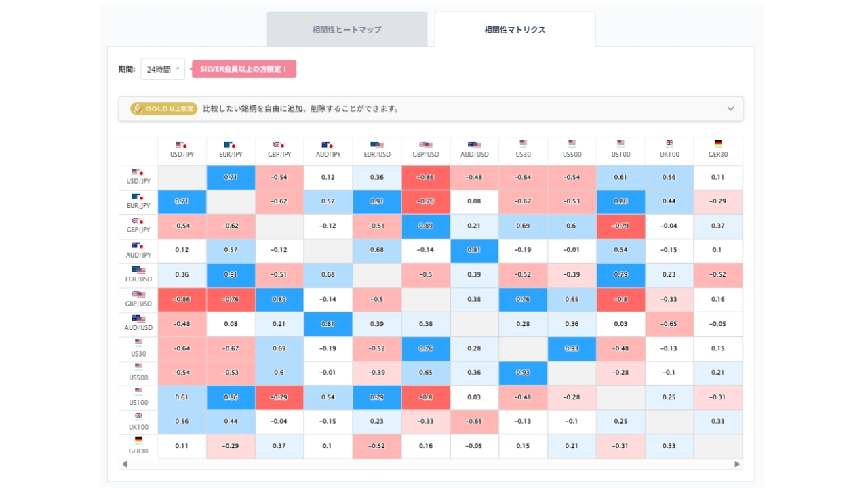Click the GBP/JPY column header flag icon
This screenshot has height=488, width=868.
coord(279,144)
